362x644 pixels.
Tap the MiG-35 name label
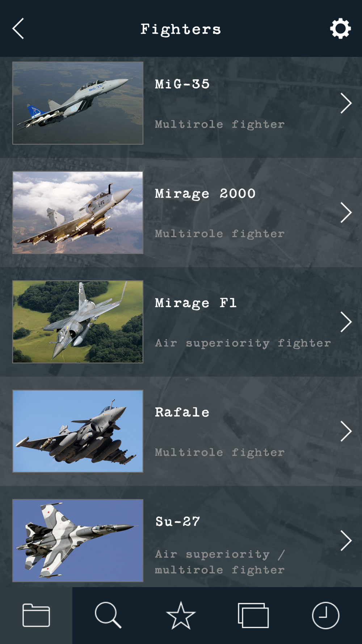182,84
